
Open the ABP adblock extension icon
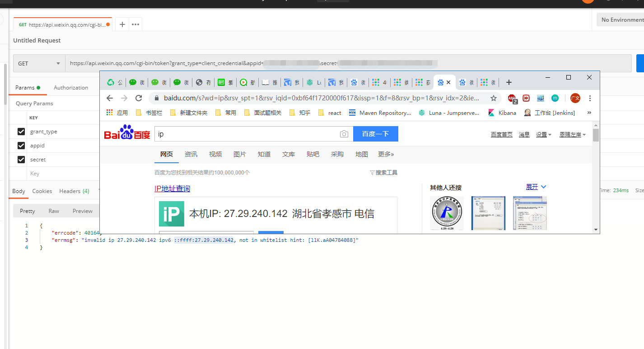point(512,98)
